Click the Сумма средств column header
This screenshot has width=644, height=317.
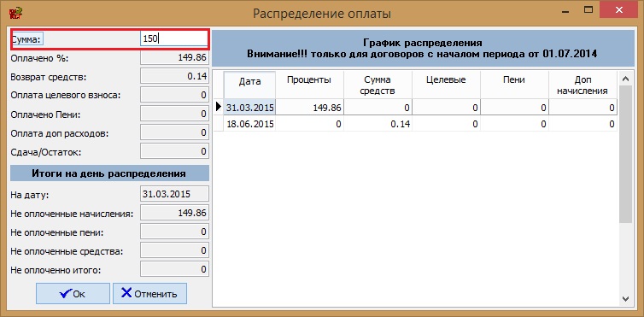pos(378,85)
